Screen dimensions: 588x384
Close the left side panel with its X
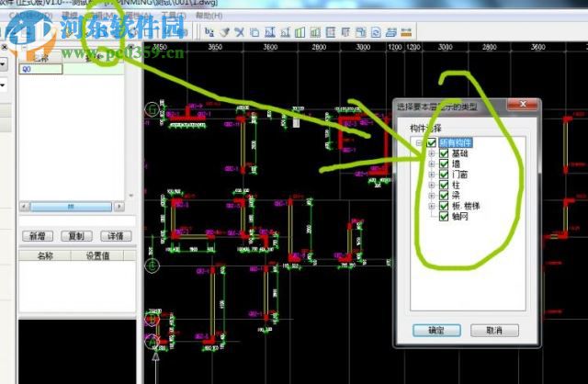4,47
